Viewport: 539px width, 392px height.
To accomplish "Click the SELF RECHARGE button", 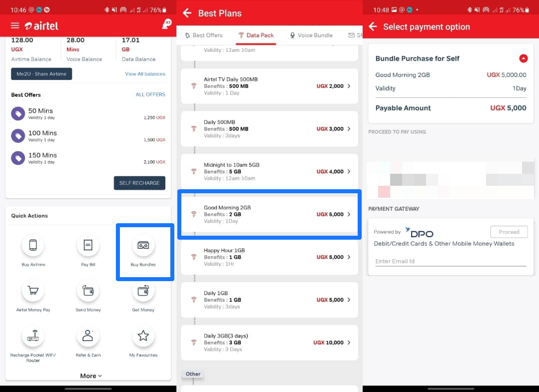I will tap(139, 183).
